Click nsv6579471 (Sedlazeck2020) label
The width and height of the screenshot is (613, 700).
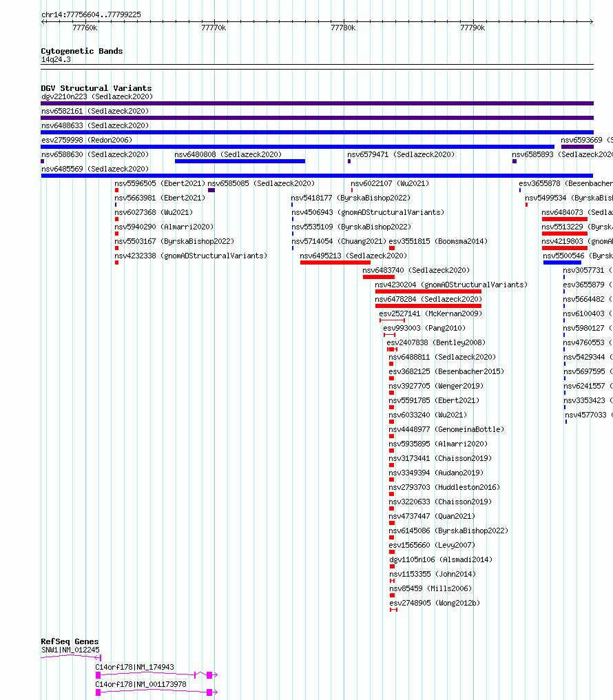(401, 154)
